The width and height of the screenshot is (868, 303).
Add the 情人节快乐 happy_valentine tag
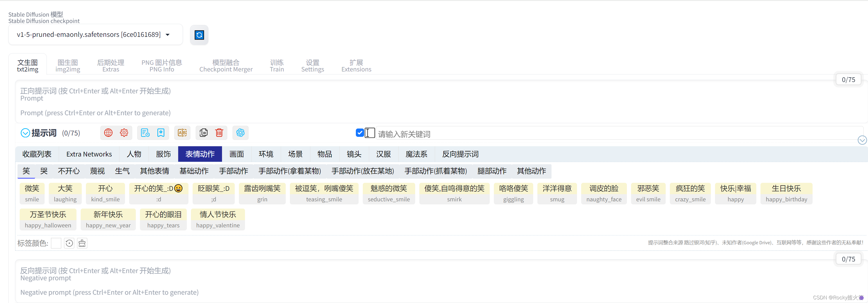[x=218, y=220]
